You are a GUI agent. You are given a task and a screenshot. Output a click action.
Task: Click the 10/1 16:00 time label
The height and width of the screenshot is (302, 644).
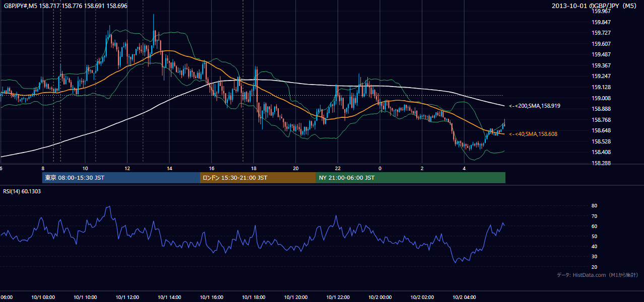click(x=211, y=297)
